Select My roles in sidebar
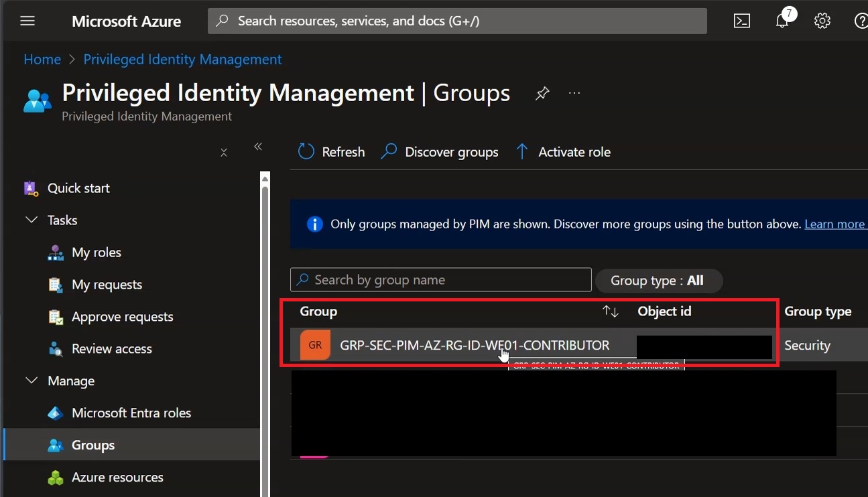 [97, 253]
